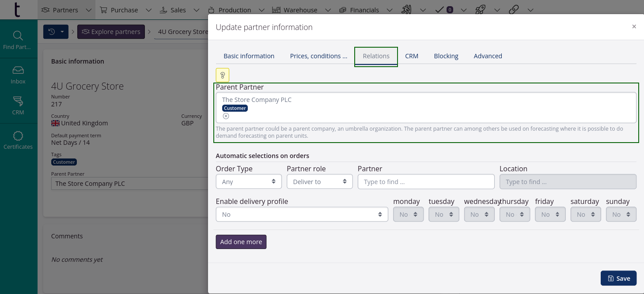This screenshot has width=644, height=294.
Task: Go to CRM in left sidebar
Action: click(x=18, y=106)
